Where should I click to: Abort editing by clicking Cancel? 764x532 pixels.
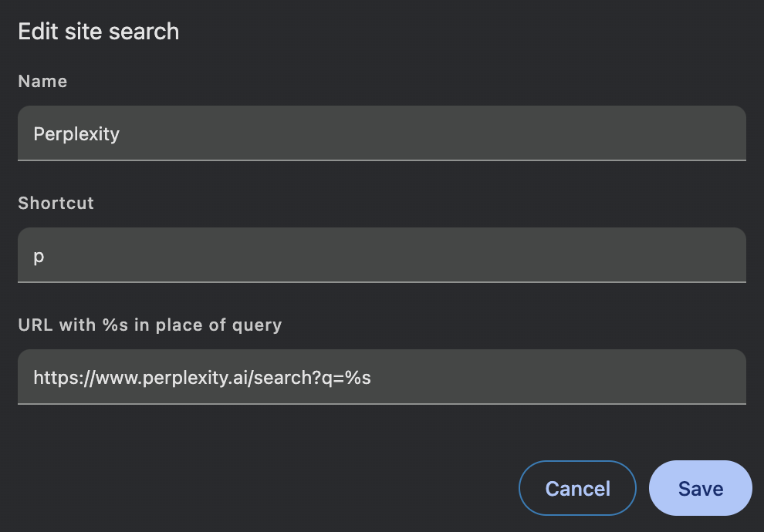[577, 487]
